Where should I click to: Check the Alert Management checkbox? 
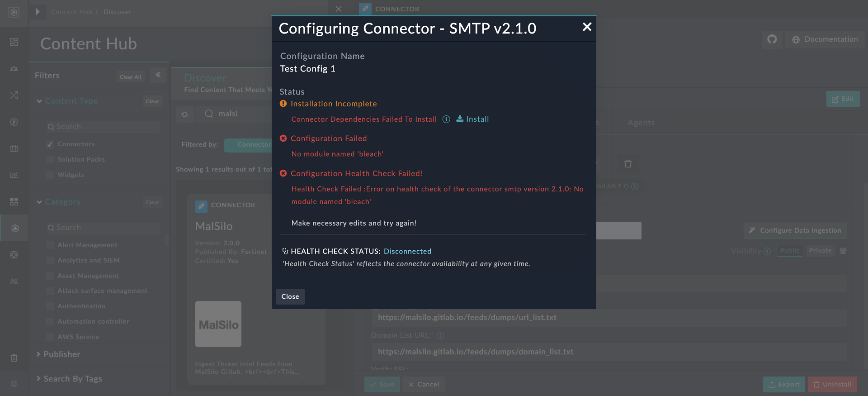click(x=50, y=245)
